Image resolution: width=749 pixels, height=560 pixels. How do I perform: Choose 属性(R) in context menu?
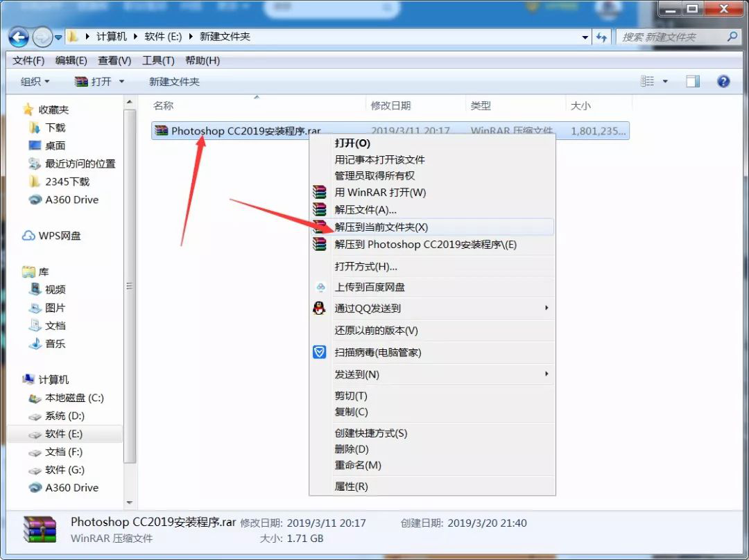tap(351, 487)
